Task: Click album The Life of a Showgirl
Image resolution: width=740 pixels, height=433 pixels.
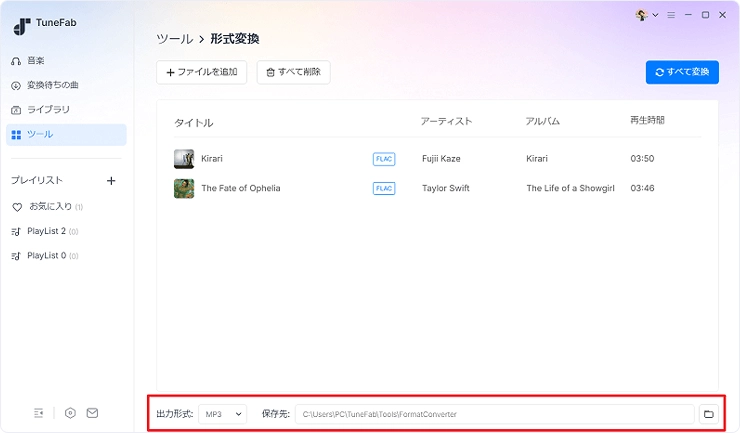Action: tap(571, 188)
